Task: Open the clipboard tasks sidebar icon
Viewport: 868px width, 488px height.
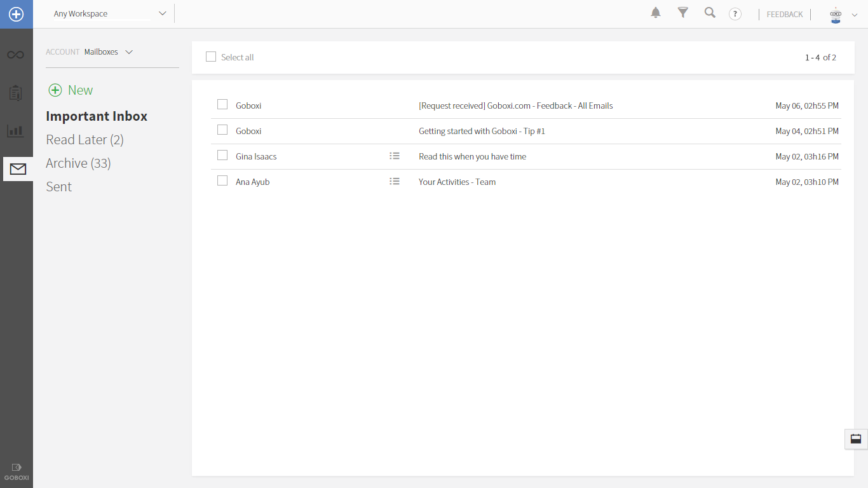Action: pyautogui.click(x=16, y=93)
